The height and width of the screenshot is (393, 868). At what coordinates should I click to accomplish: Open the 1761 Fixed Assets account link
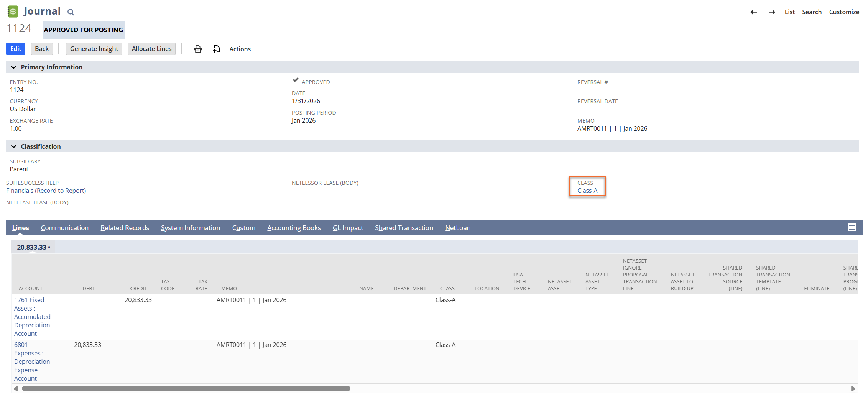coord(29,300)
